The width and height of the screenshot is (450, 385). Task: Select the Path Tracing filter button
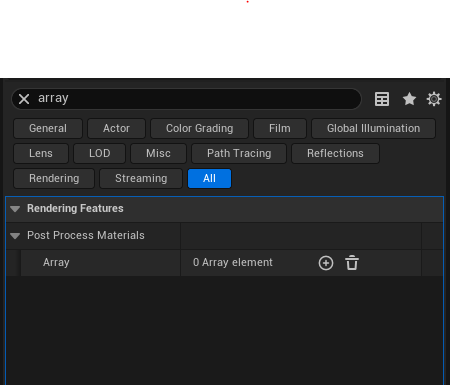(239, 153)
